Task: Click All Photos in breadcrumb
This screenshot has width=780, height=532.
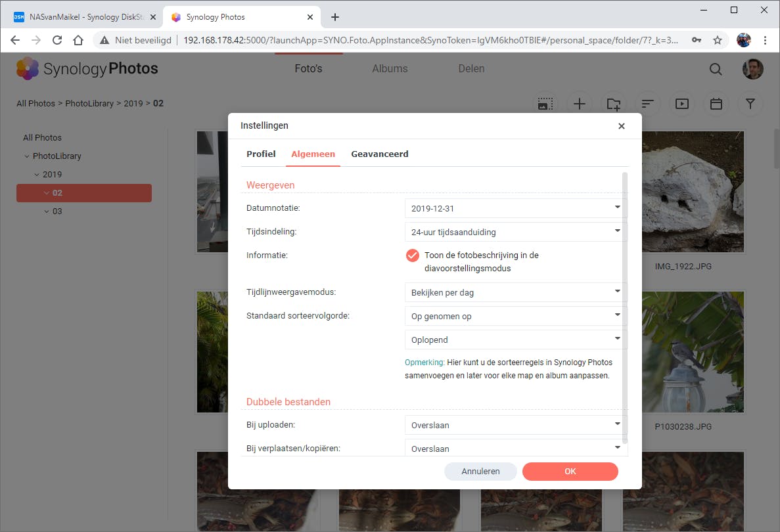Action: click(x=36, y=103)
